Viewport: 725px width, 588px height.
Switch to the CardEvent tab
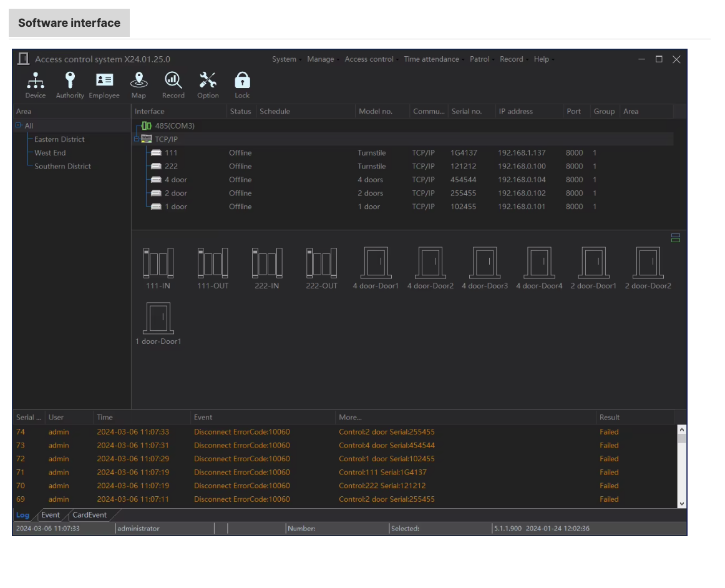90,515
